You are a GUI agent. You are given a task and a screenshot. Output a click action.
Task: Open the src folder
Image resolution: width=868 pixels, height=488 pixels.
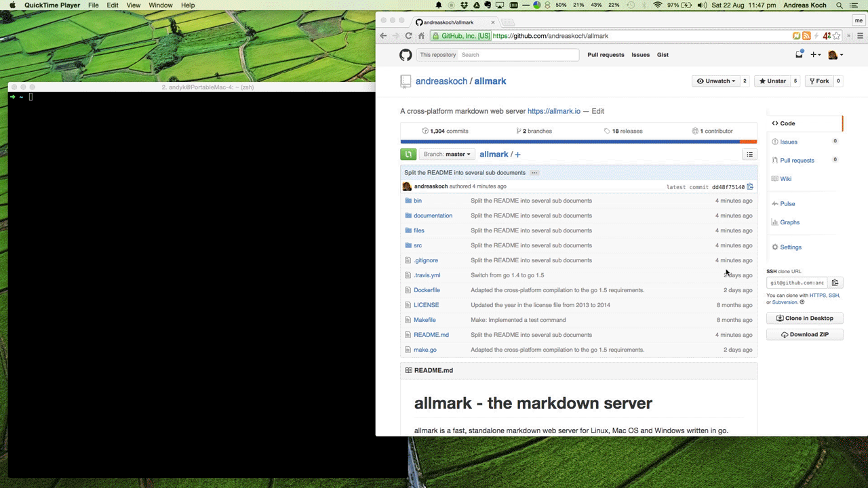coord(418,245)
